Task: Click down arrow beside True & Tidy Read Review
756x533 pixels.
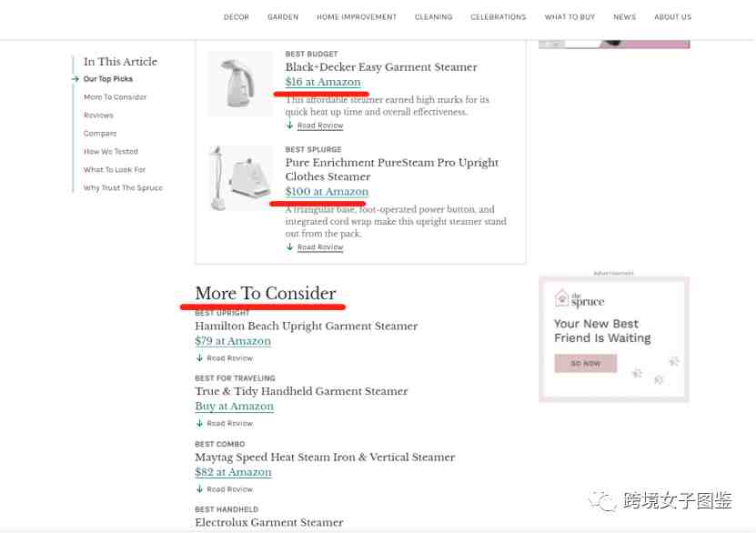Action: (199, 423)
